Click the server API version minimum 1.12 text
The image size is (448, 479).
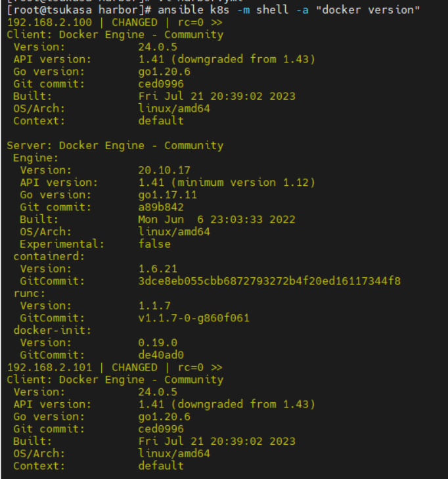point(227,183)
